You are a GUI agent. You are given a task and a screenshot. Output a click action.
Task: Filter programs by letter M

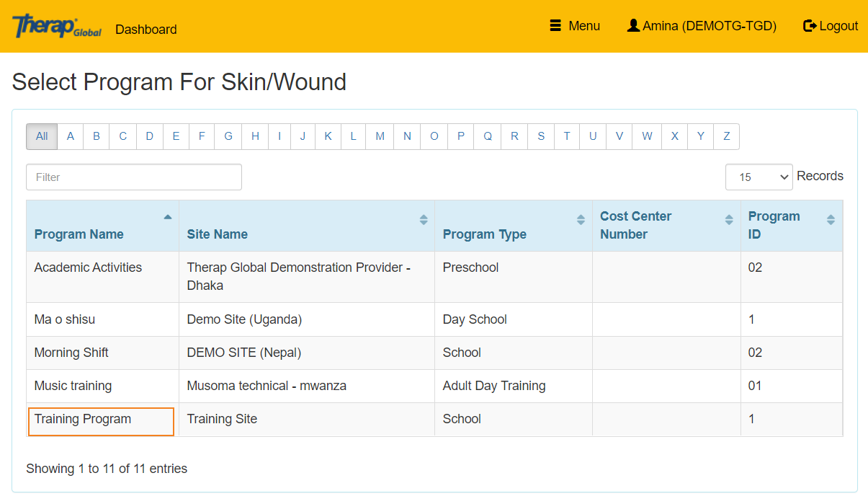(x=380, y=136)
